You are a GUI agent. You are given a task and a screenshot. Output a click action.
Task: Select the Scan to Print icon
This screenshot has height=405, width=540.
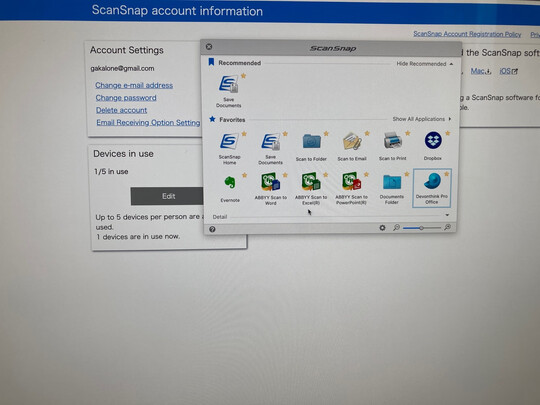tap(393, 141)
